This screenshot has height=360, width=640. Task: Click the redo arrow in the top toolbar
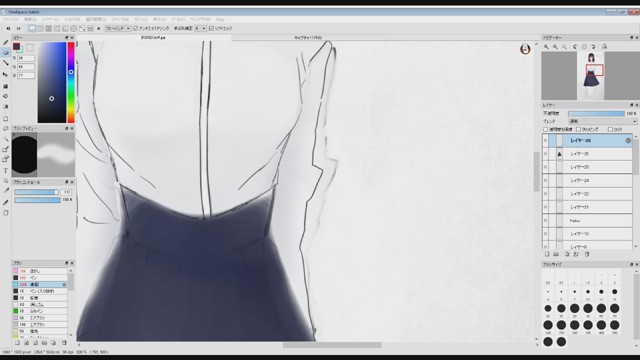coord(18,29)
